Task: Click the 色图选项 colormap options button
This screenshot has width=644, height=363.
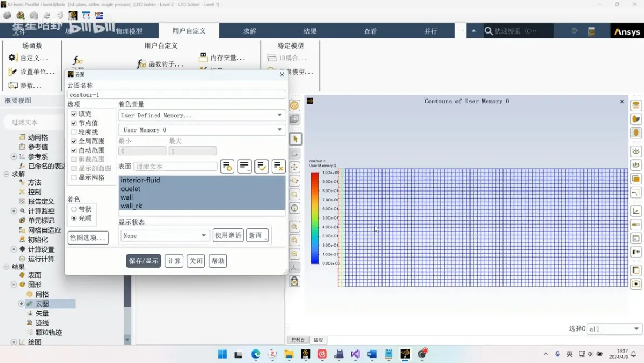Action: 88,237
